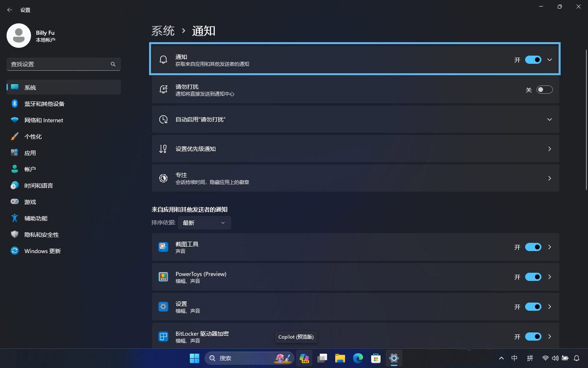Click the 查找设置 search field

coord(64,64)
